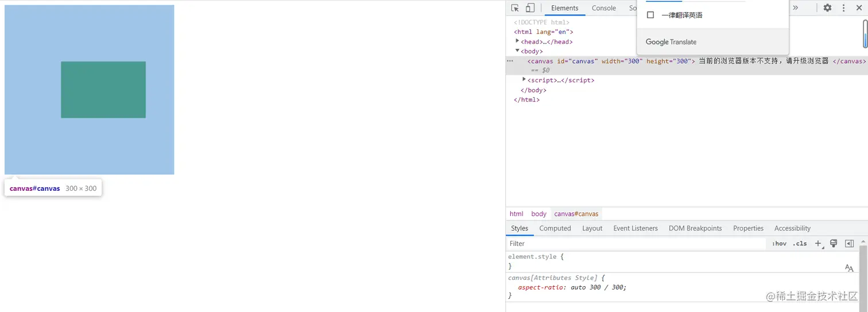
Task: Open the Layout tab
Action: coord(592,228)
